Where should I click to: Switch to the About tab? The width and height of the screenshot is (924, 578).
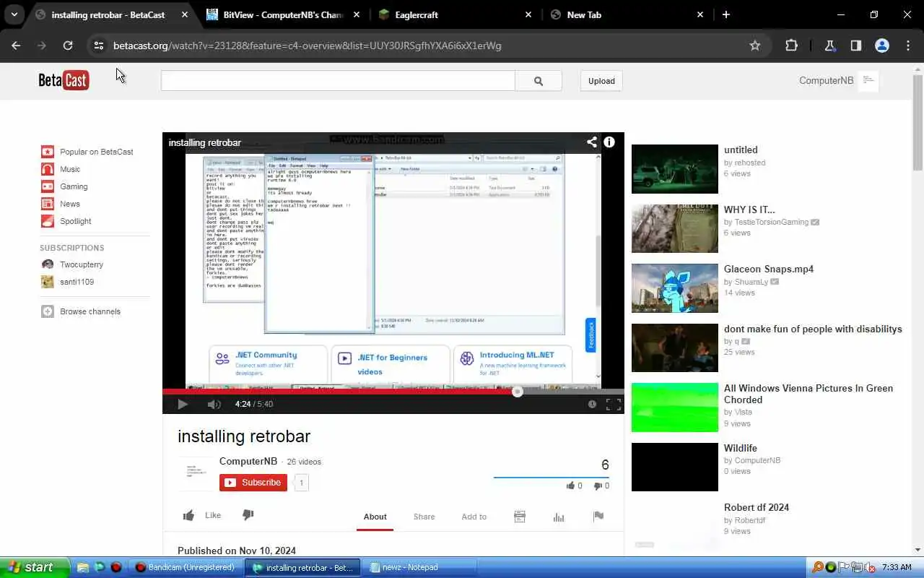tap(375, 517)
